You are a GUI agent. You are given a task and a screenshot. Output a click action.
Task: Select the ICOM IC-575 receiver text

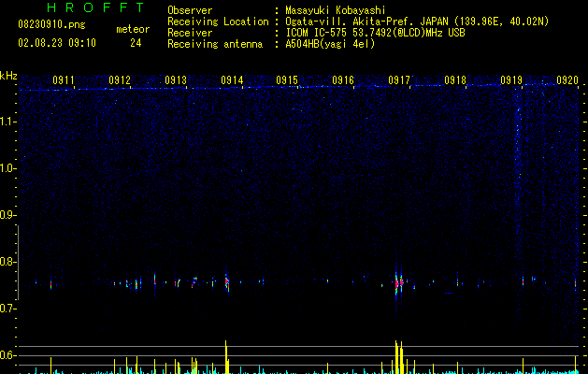pyautogui.click(x=375, y=33)
